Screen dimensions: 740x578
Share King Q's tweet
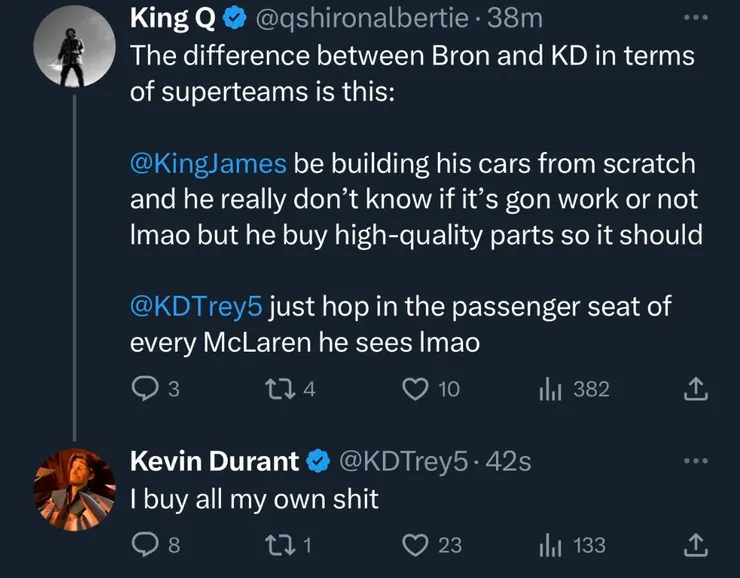695,390
